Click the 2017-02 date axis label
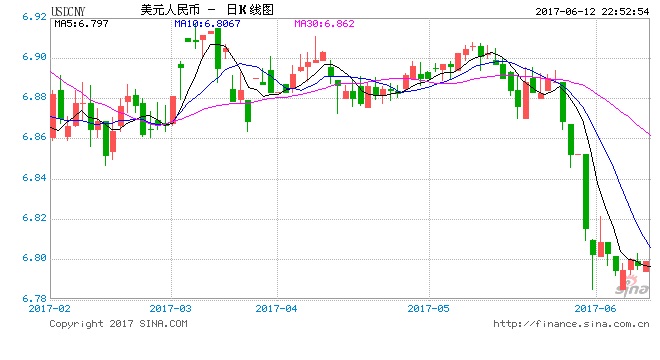660x360 pixels. [x=49, y=309]
